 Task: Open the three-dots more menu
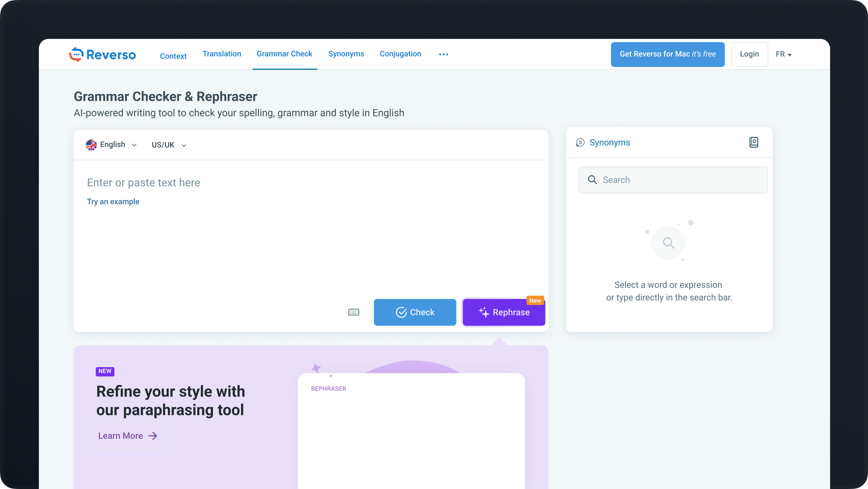(x=443, y=54)
